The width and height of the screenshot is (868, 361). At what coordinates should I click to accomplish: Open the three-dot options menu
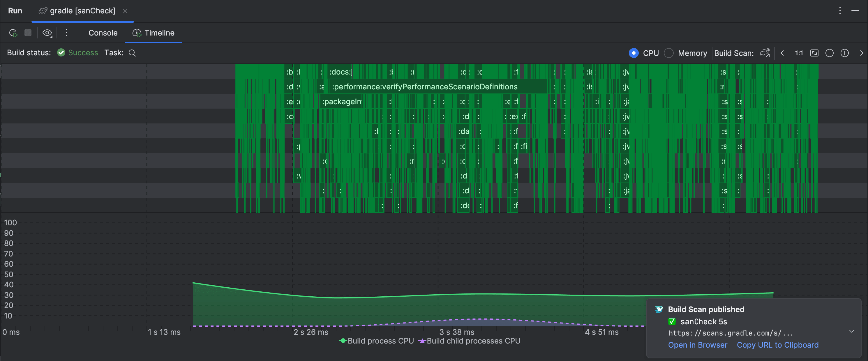click(x=66, y=33)
